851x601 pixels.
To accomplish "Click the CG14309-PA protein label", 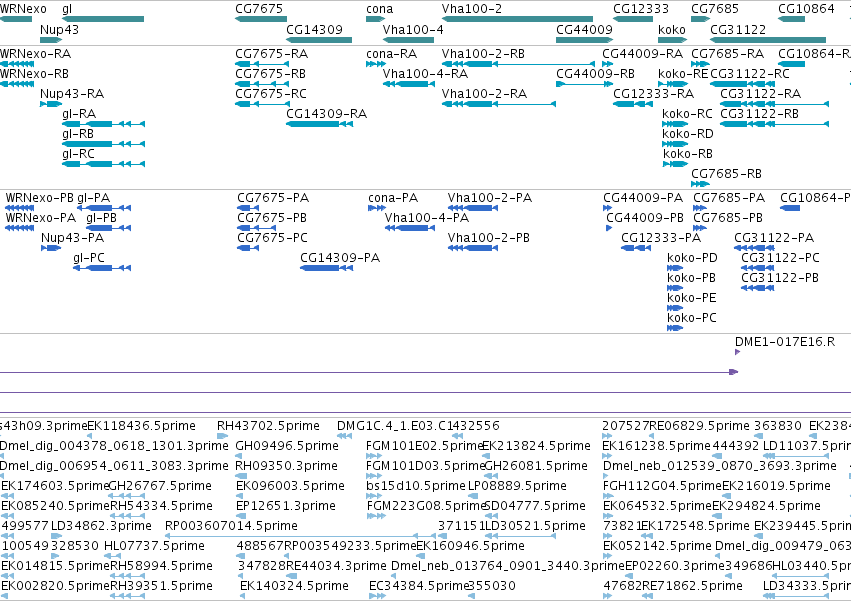I will pyautogui.click(x=340, y=258).
